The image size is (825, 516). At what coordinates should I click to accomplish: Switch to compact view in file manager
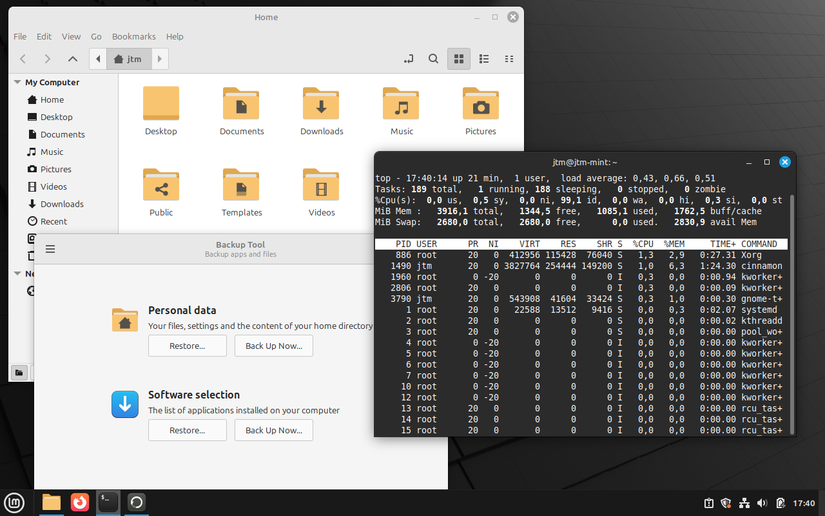tap(509, 59)
